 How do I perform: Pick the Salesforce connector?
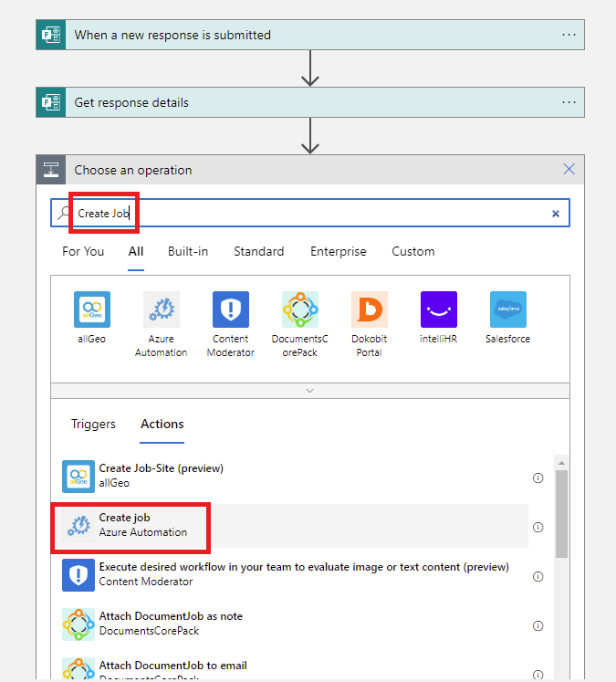point(507,310)
